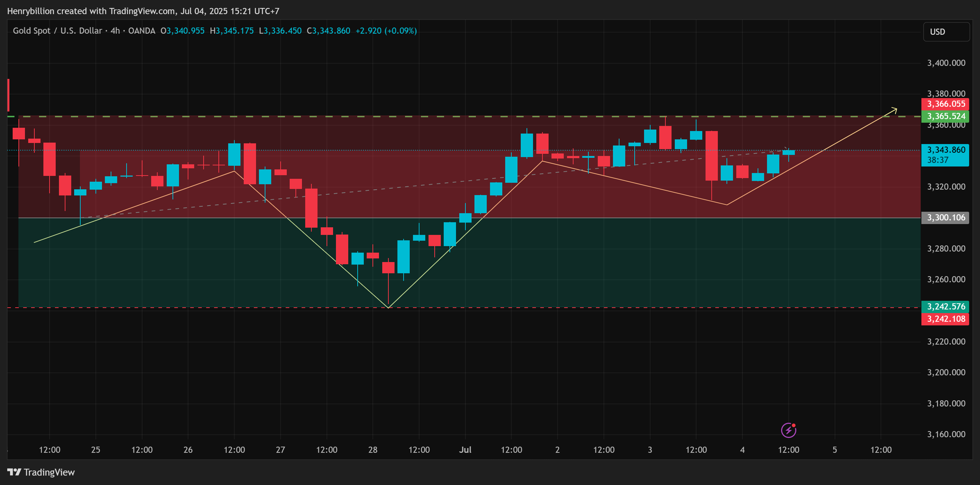Click the 3,280.000 price axis tick
The image size is (980, 485).
pos(946,249)
